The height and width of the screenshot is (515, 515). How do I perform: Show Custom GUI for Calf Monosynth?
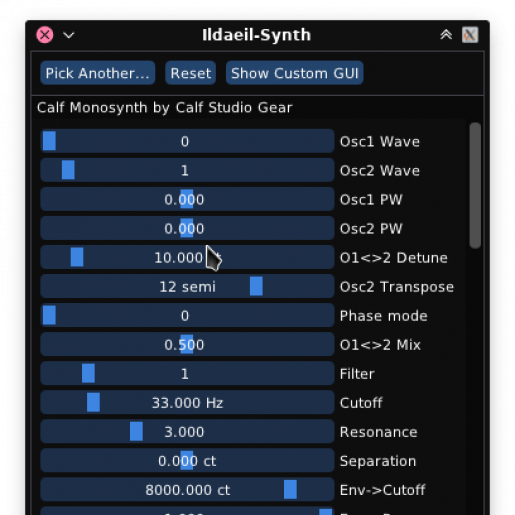coord(295,73)
